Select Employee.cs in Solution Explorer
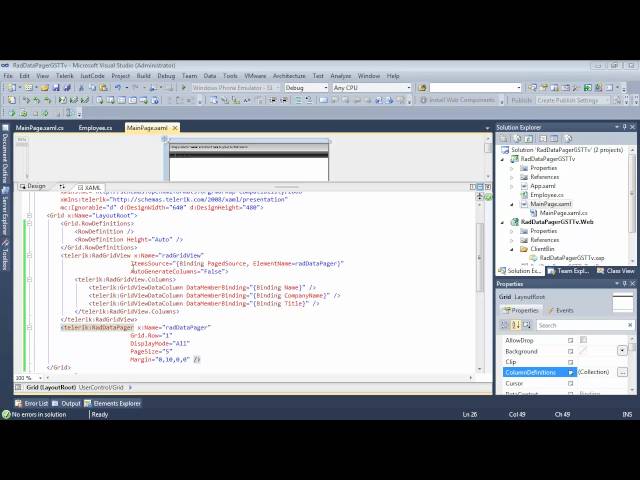This screenshot has width=640, height=480. [x=547, y=195]
